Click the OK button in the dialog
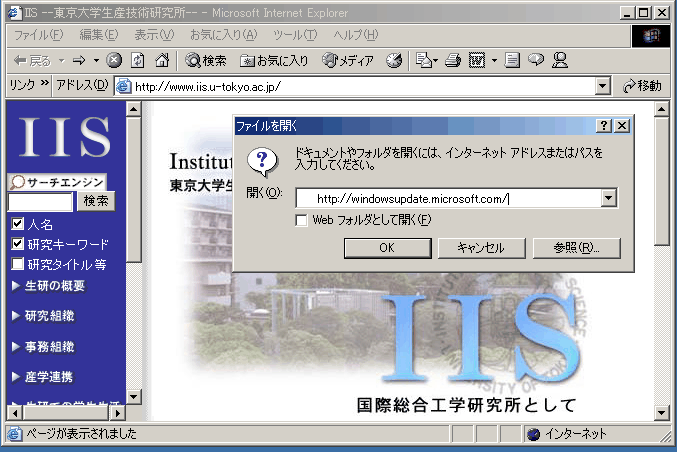 tap(387, 248)
